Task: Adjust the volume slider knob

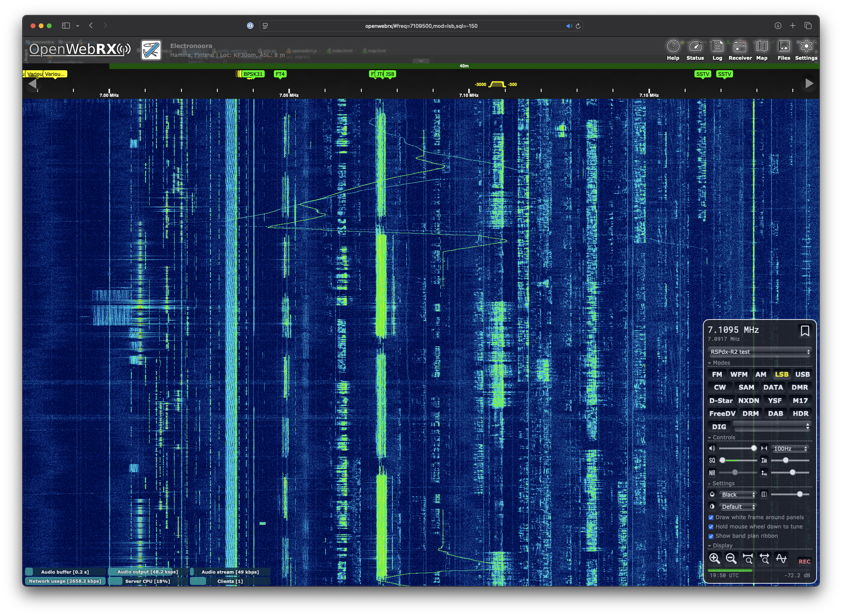Action: click(x=754, y=448)
